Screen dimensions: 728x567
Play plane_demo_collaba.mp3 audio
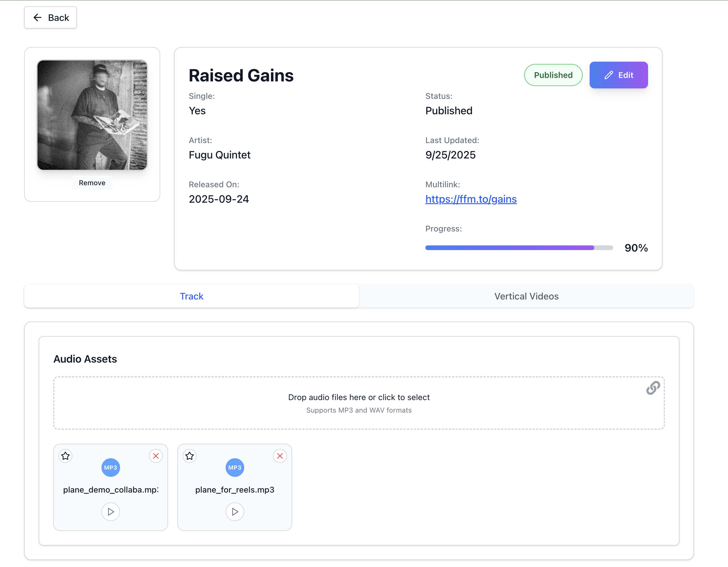pos(111,511)
